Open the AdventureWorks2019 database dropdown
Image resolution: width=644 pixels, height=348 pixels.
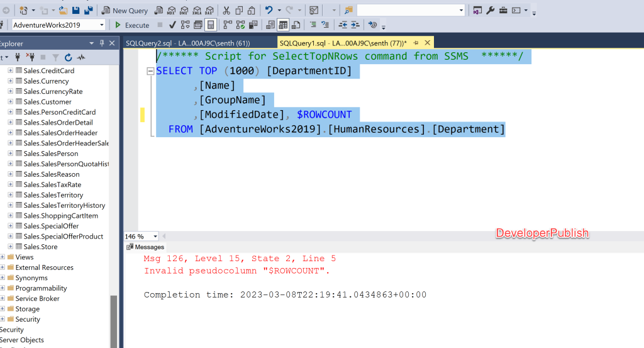pyautogui.click(x=102, y=25)
